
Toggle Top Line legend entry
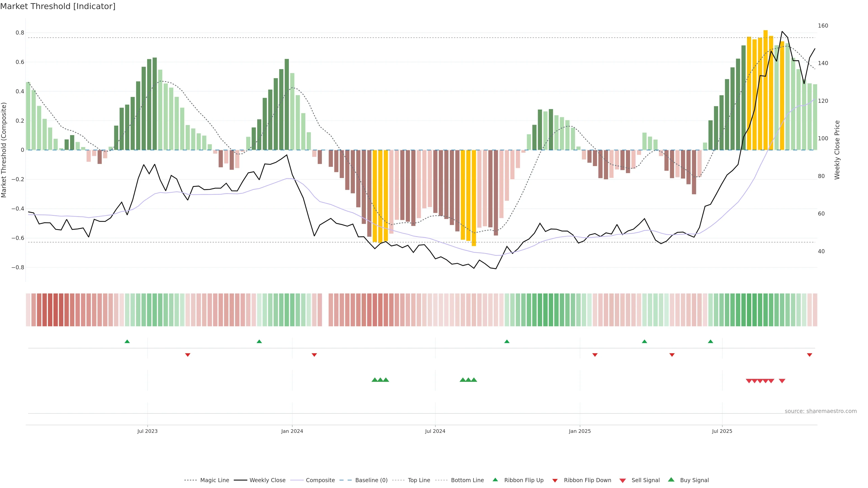[419, 480]
